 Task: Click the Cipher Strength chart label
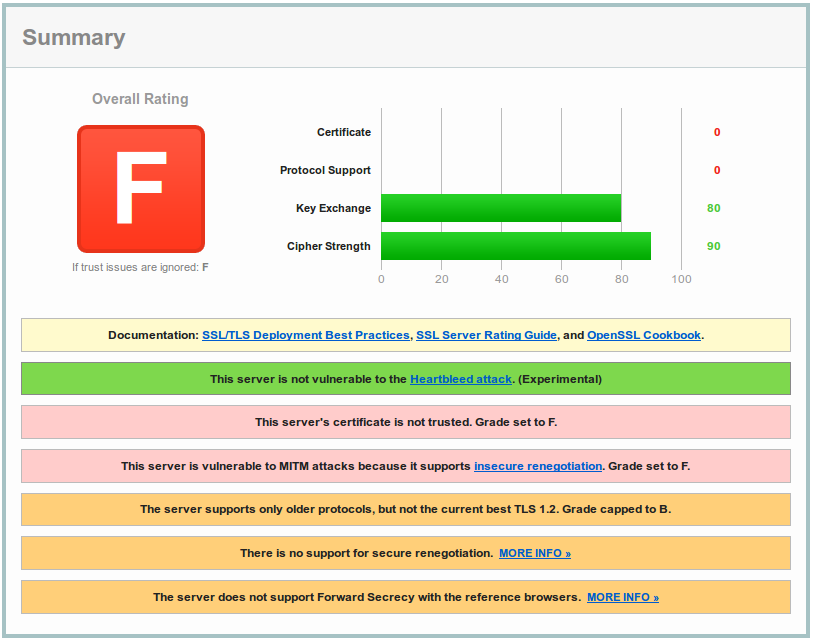click(x=329, y=246)
